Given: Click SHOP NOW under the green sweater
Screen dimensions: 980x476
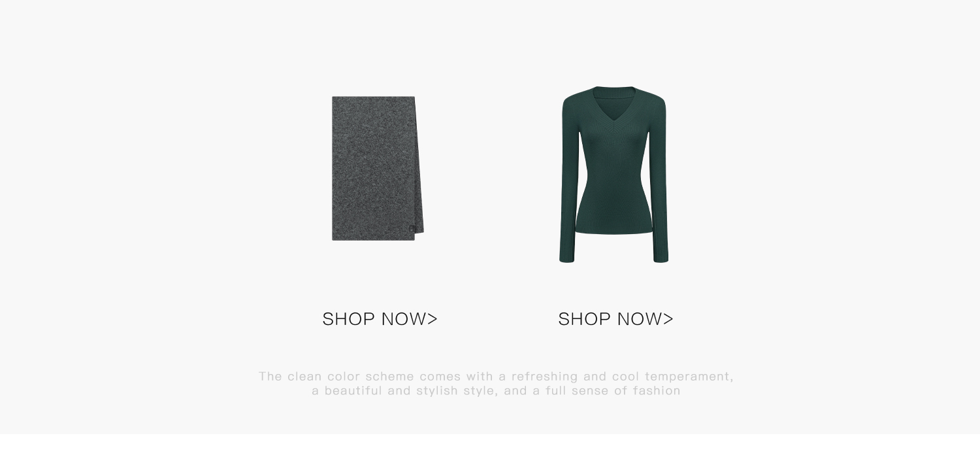Looking at the screenshot, I should pyautogui.click(x=615, y=319).
